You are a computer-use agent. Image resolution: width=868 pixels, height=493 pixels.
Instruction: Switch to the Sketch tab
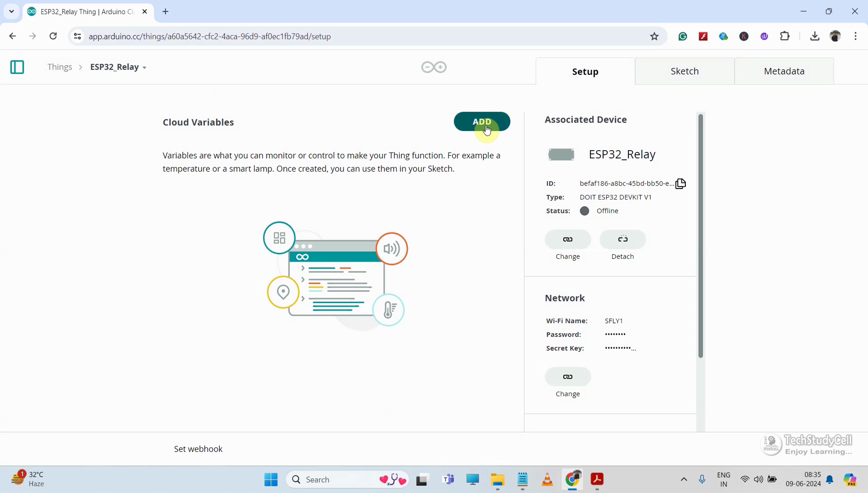(684, 71)
